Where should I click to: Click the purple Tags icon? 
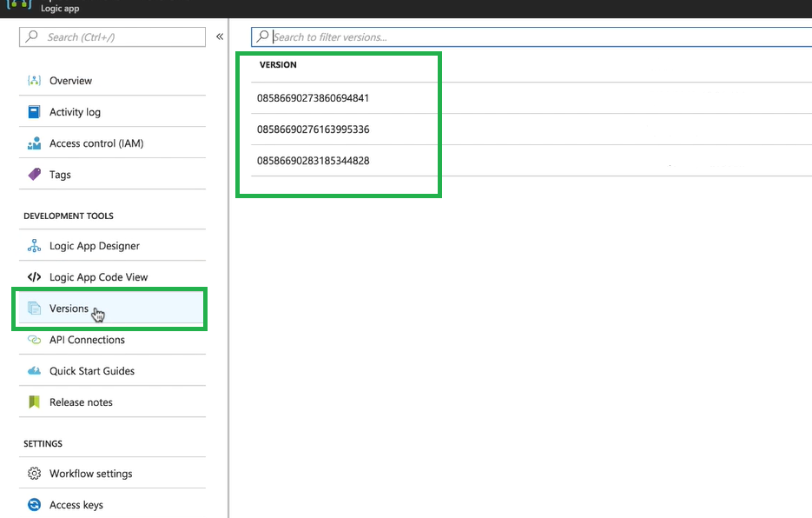[35, 175]
